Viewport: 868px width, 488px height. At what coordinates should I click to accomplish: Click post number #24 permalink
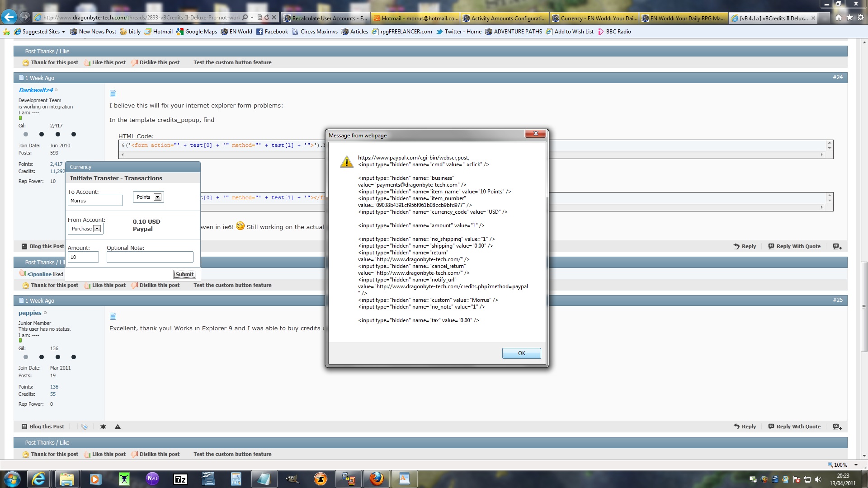(x=838, y=77)
